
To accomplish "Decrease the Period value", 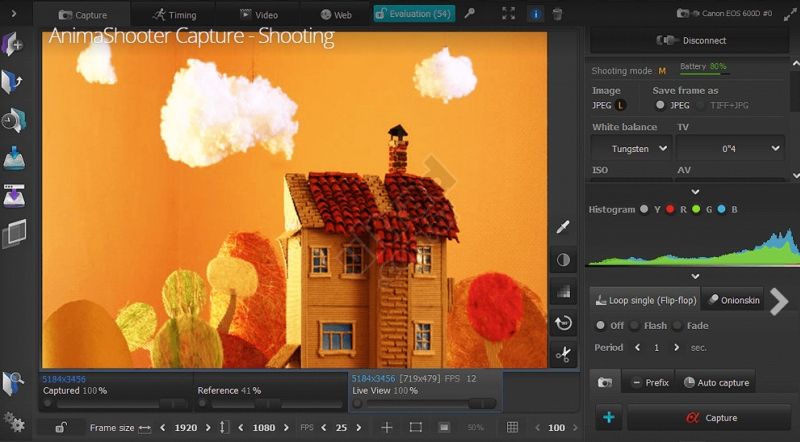I will [x=637, y=348].
